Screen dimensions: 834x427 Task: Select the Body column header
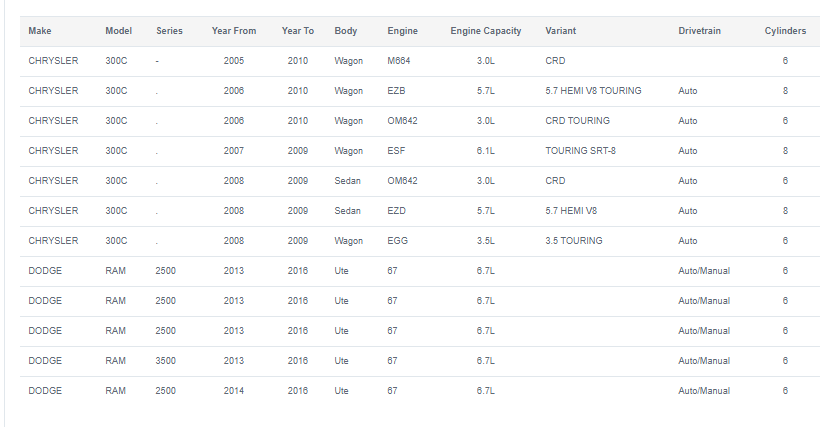point(346,31)
